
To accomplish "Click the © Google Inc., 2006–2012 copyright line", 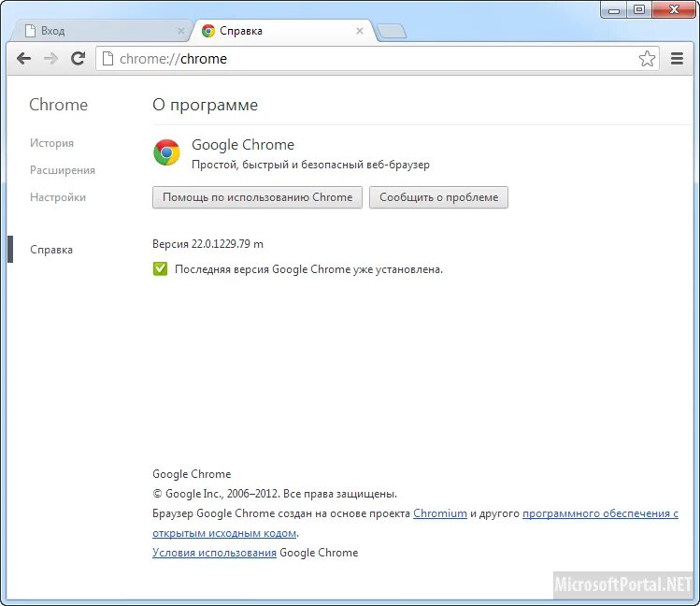I will click(275, 494).
